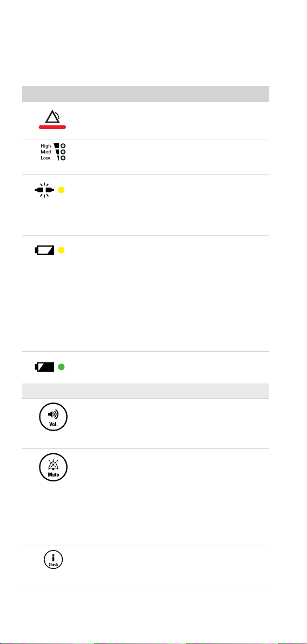Select the Med volume indicator light
Viewport: 307px width, 644px height.
tap(63, 152)
